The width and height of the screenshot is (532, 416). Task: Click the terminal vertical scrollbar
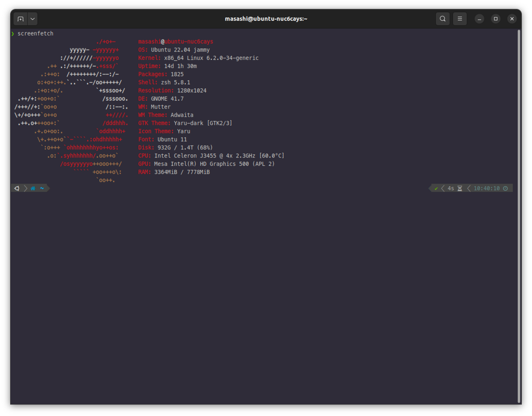519,216
